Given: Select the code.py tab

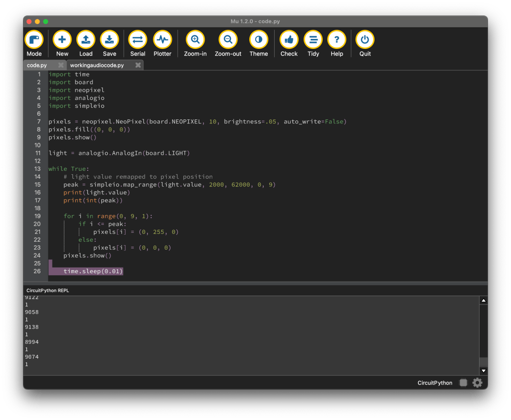Looking at the screenshot, I should [37, 65].
